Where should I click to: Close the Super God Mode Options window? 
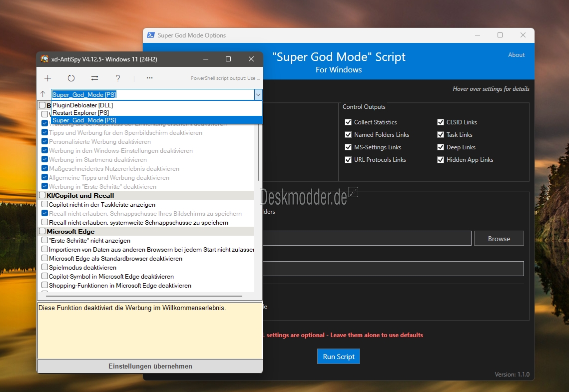point(523,35)
